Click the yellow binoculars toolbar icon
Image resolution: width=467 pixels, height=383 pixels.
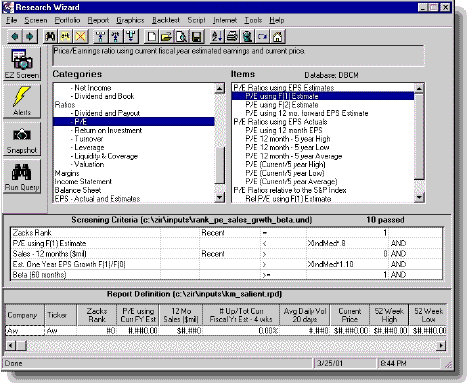(x=65, y=36)
